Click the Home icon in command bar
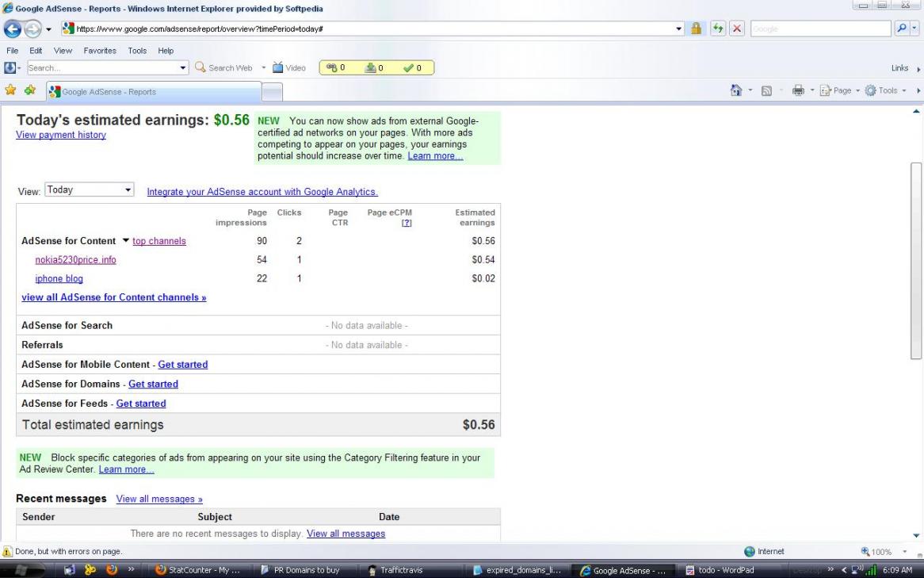This screenshot has width=924, height=578. click(735, 90)
